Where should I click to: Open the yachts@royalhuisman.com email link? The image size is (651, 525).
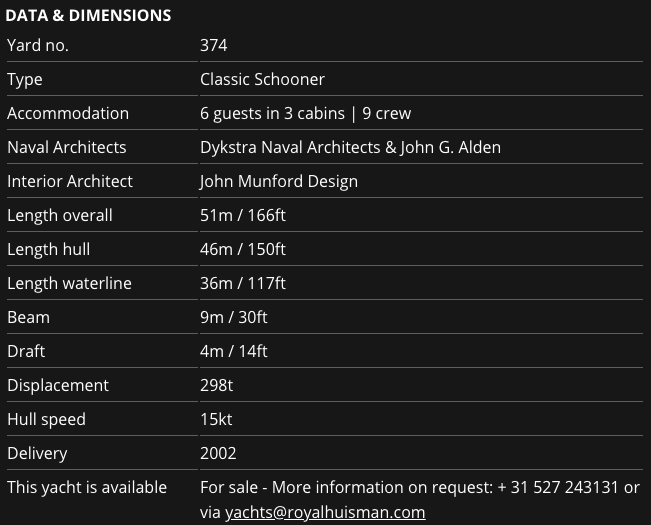[325, 512]
